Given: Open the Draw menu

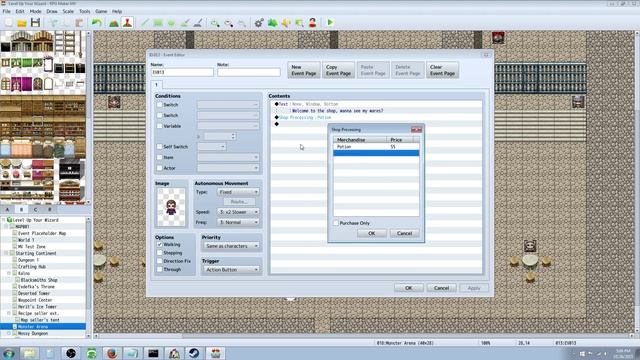Looking at the screenshot, I should click(52, 11).
